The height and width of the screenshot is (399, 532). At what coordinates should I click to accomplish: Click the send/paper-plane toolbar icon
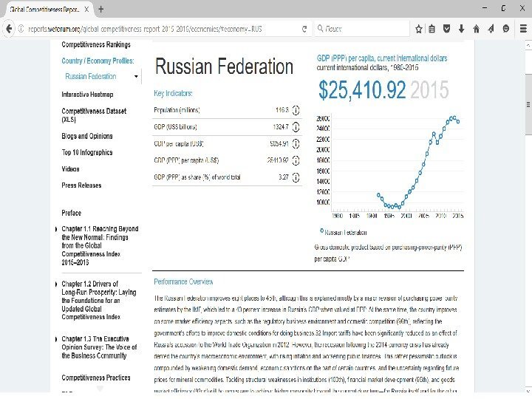point(491,29)
